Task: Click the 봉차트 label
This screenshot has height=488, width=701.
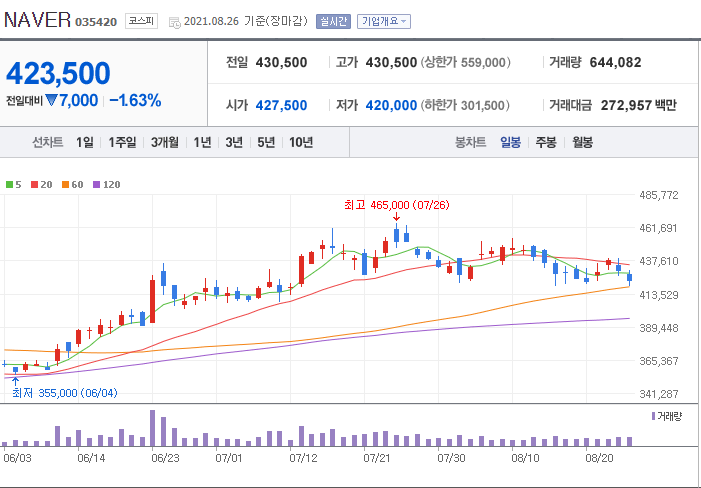Action: (470, 143)
